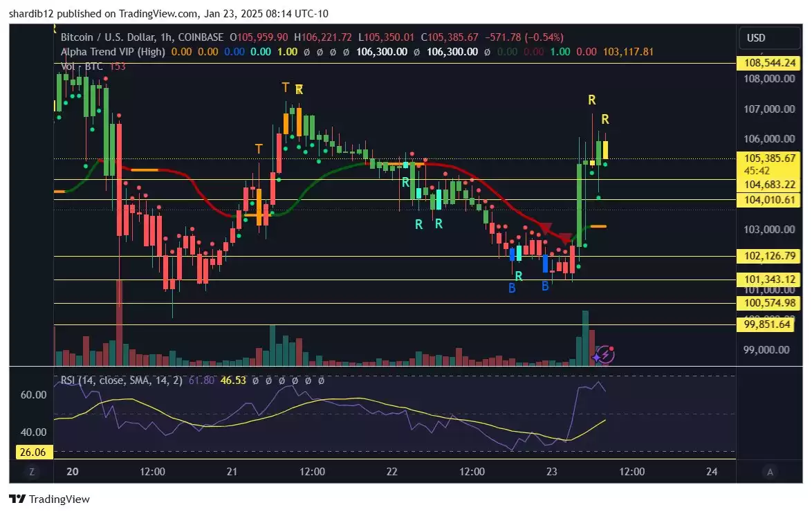This screenshot has width=812, height=514.
Task: Click the 99,000.00 price axis tick
Action: [766, 350]
